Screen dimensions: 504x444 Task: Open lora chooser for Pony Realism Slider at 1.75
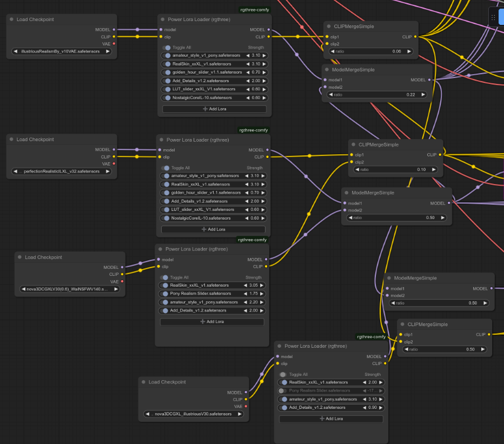point(201,294)
